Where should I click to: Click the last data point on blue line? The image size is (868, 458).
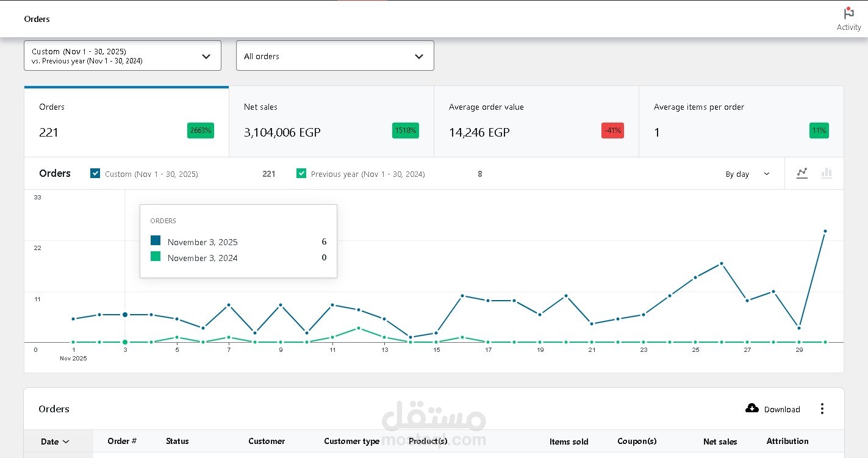click(825, 231)
